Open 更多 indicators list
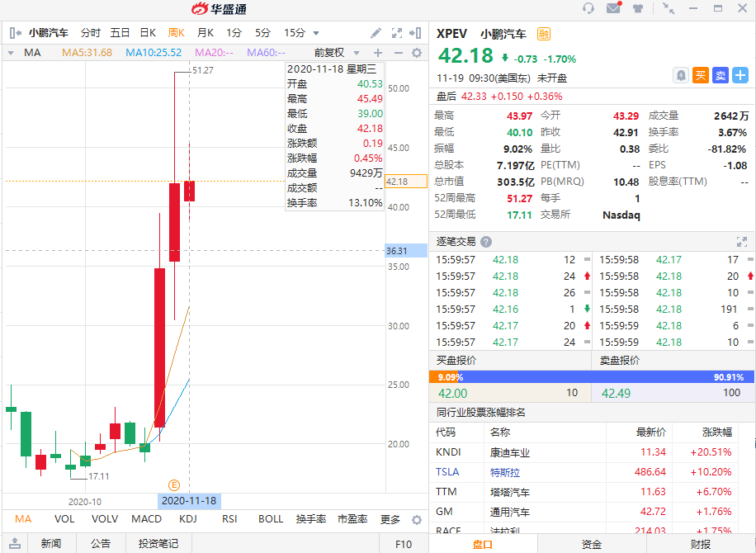This screenshot has height=553, width=756. pyautogui.click(x=390, y=519)
